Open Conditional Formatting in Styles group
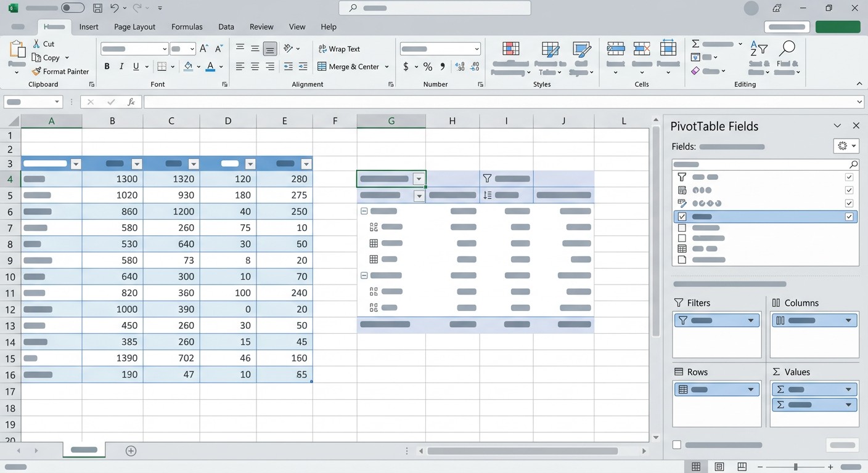This screenshot has width=868, height=473. click(x=510, y=59)
